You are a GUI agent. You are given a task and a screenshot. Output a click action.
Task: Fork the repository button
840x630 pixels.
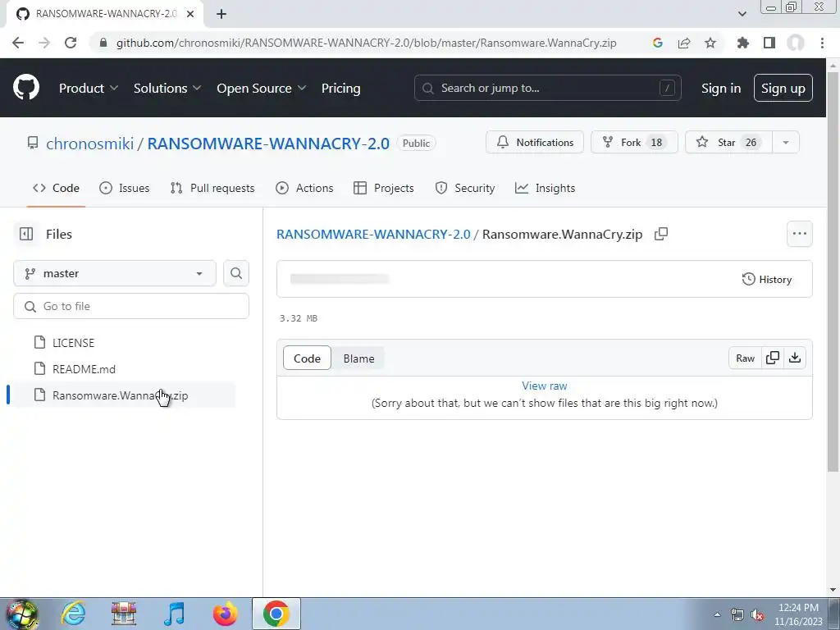(x=634, y=143)
